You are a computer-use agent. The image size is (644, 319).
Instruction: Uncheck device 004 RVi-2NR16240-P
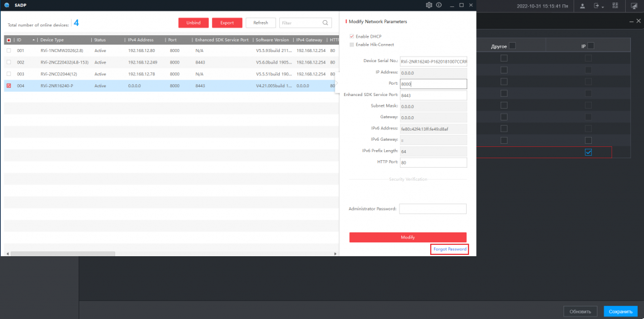click(8, 85)
